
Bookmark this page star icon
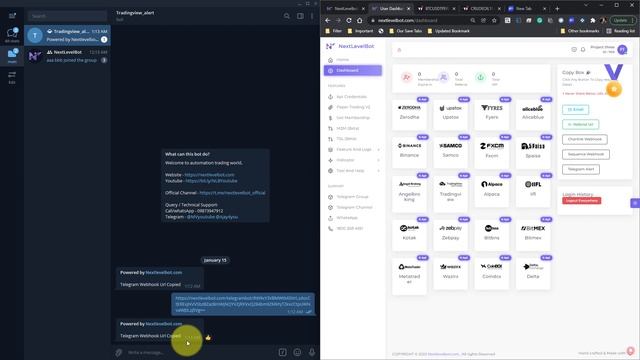coord(494,20)
